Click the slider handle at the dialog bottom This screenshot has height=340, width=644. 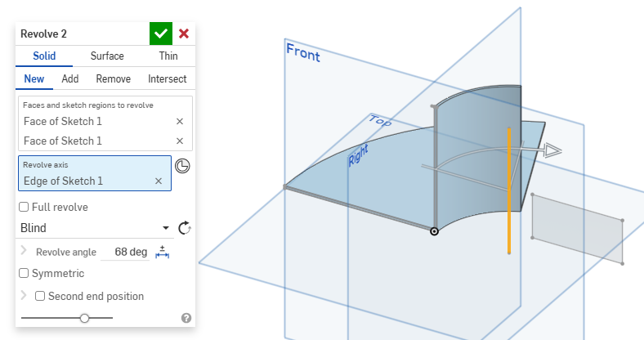click(x=84, y=318)
